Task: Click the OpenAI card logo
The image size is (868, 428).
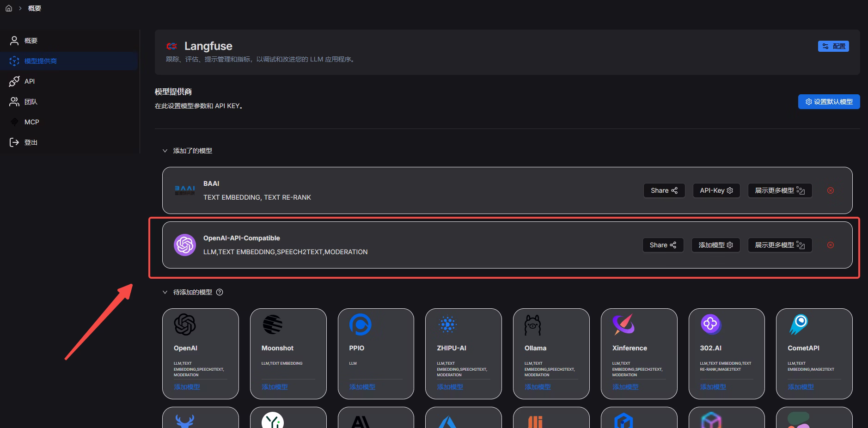Action: [x=185, y=324]
